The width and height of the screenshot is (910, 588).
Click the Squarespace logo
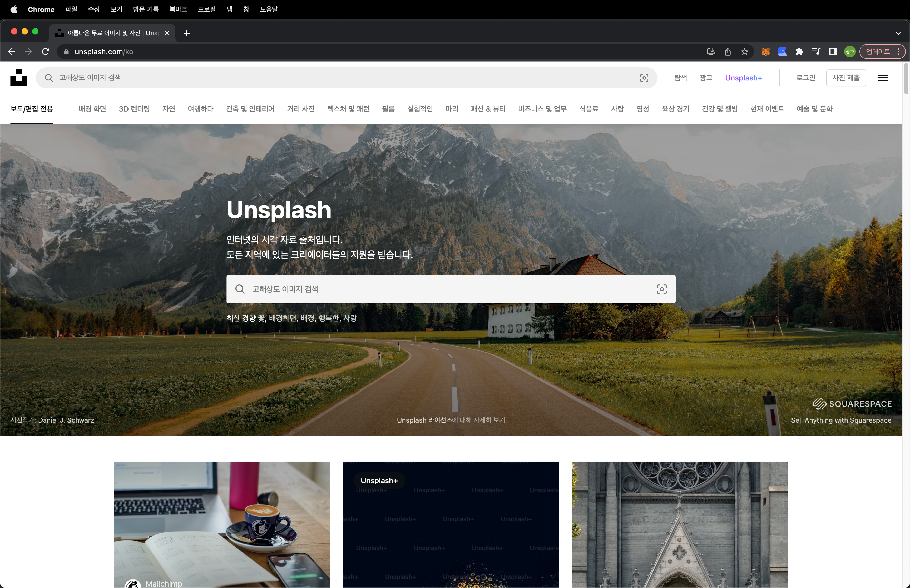tap(852, 404)
